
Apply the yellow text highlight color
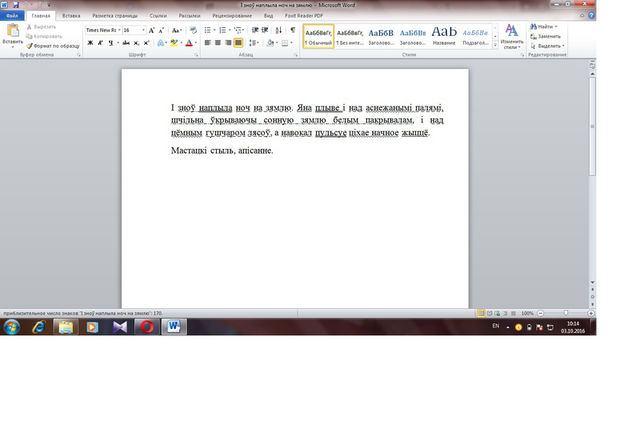tap(174, 43)
